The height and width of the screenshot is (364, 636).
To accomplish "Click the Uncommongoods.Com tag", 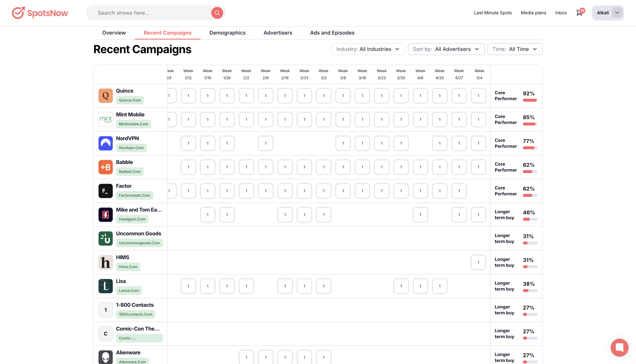I will [139, 243].
